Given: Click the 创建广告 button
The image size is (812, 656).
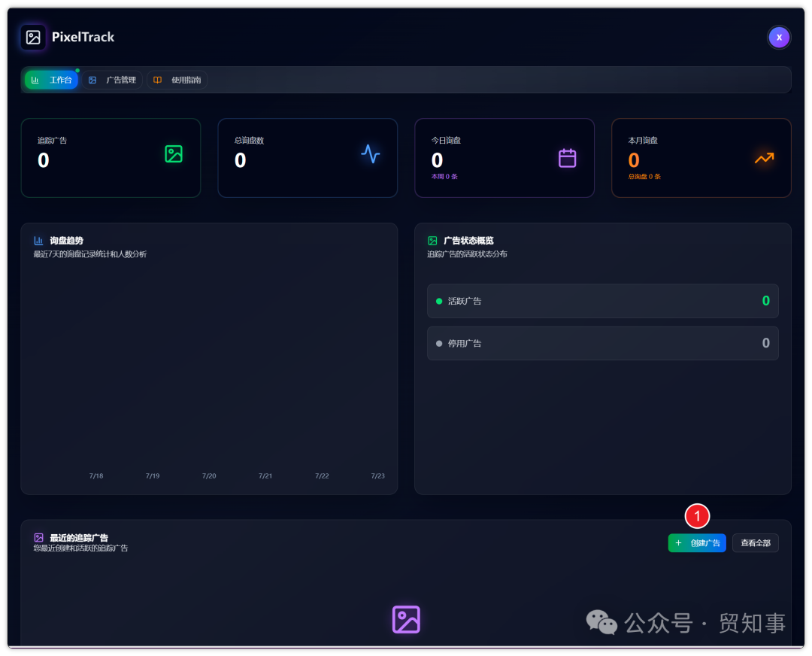Looking at the screenshot, I should 697,542.
